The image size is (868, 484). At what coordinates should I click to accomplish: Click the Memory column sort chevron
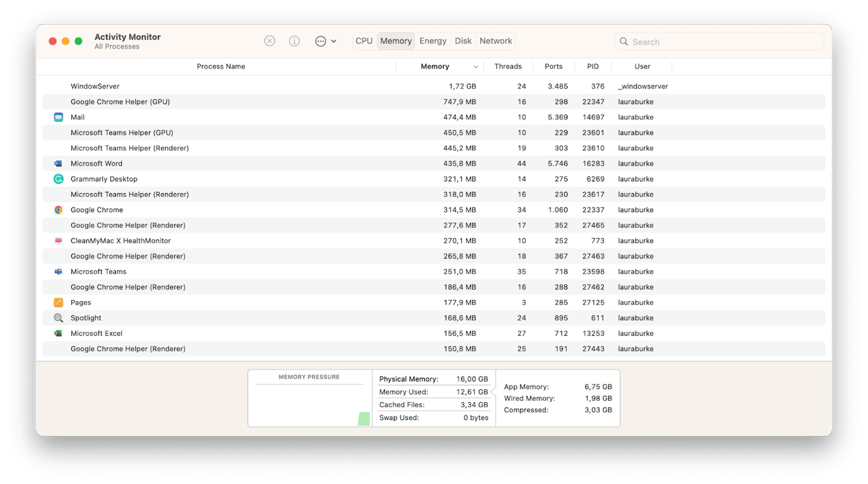coord(475,66)
